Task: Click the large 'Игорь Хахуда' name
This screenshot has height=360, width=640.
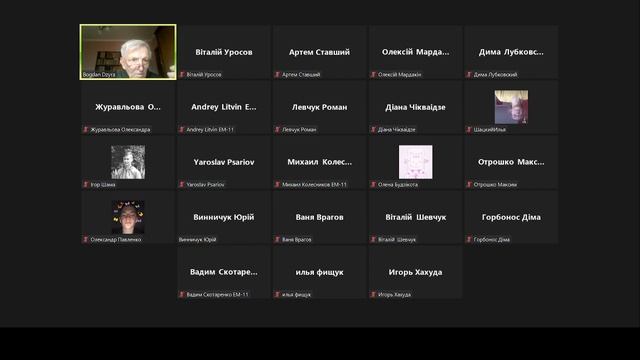Action: (x=416, y=272)
